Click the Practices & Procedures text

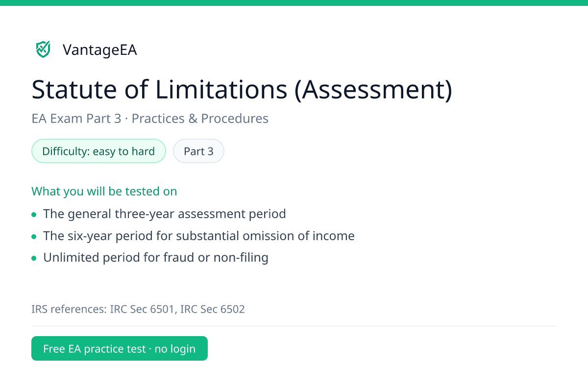[x=200, y=119]
